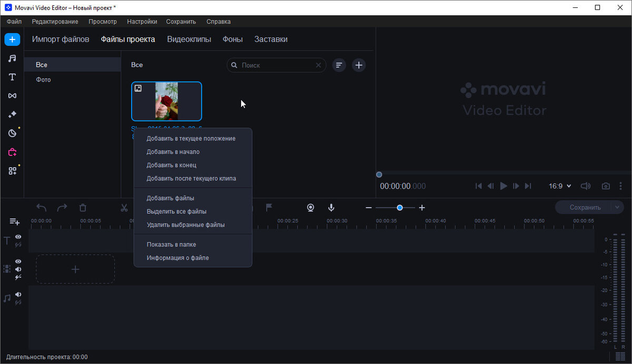Open the clock-shaped icon in the sidebar
Screen dimensions: 632x364
(x=12, y=133)
